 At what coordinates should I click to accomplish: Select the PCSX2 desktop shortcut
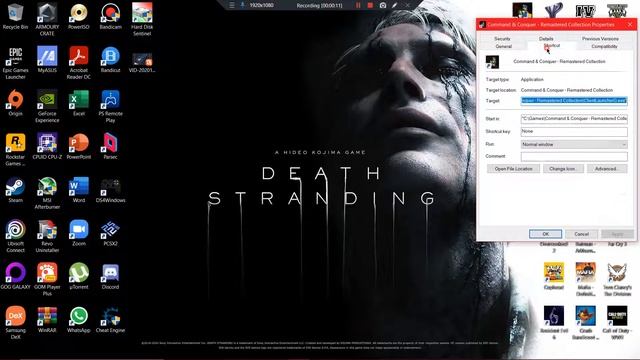coord(111,233)
